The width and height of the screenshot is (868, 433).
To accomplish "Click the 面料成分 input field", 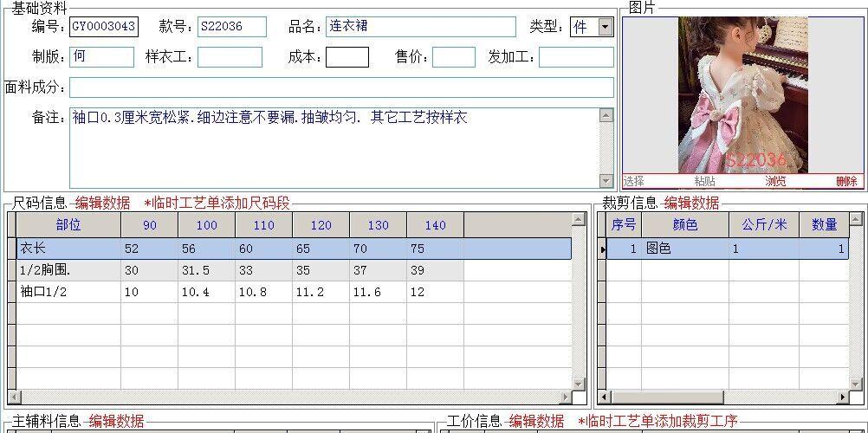I will tap(341, 87).
